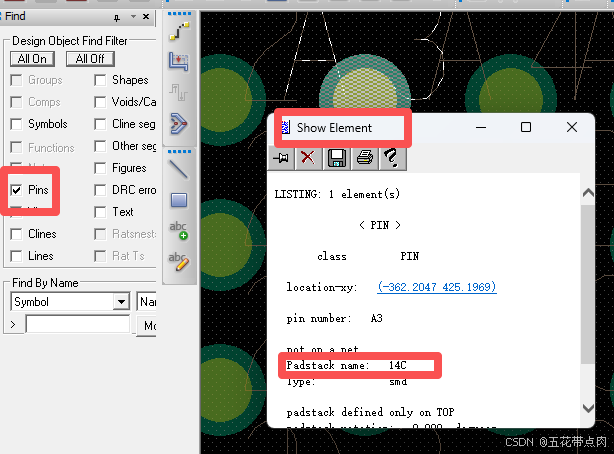This screenshot has width=614, height=454.
Task: Select the add text tool
Action: pos(179,230)
